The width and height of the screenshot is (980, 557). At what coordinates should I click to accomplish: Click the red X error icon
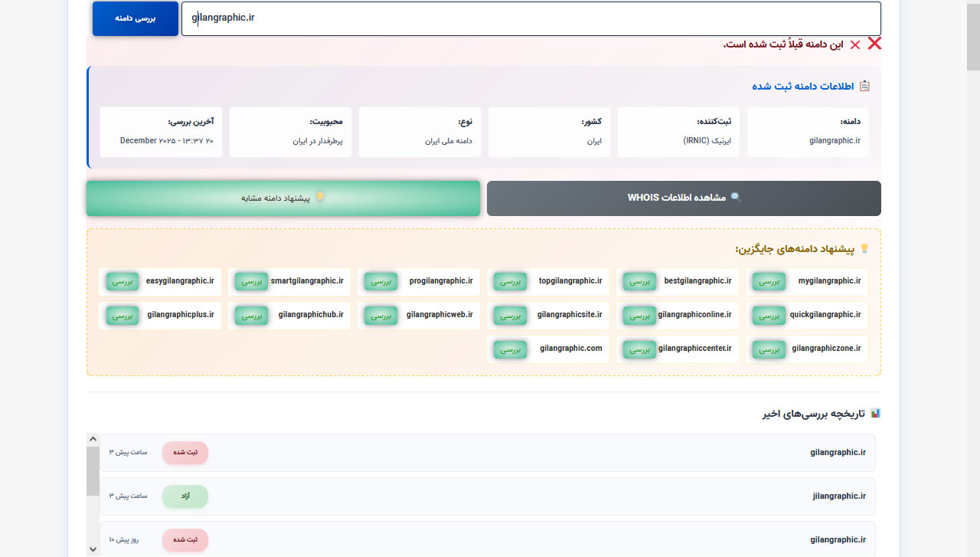pyautogui.click(x=874, y=44)
